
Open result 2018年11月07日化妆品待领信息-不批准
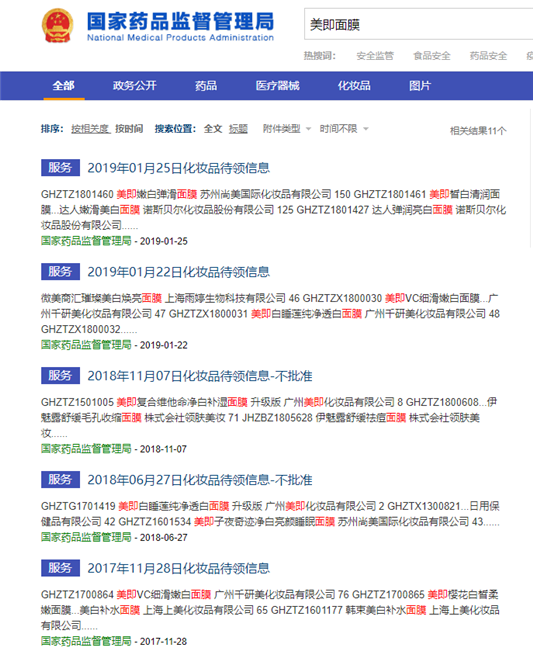200,376
